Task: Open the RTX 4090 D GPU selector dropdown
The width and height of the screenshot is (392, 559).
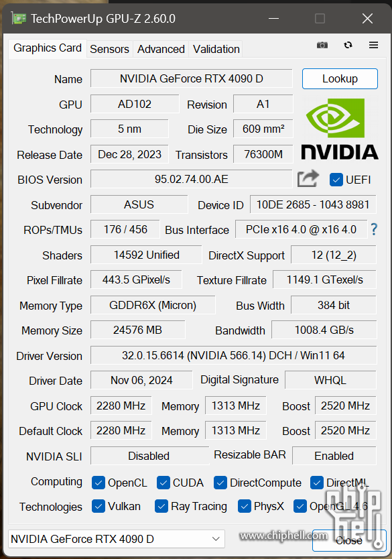Action: [x=117, y=539]
